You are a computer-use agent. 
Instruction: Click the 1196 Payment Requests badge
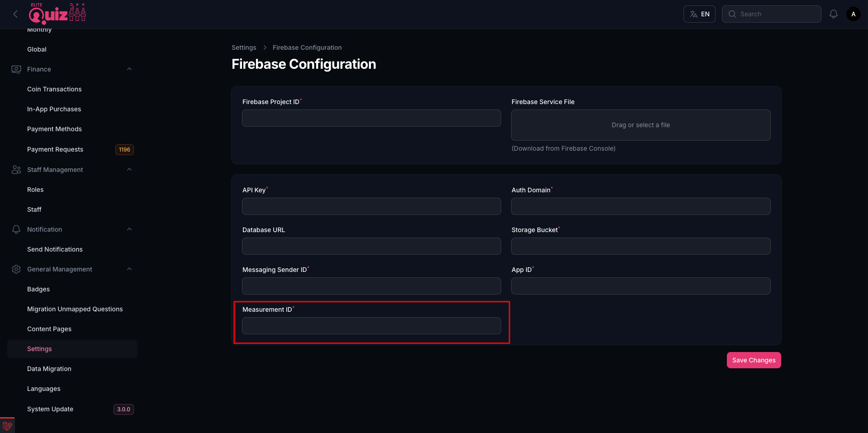tap(124, 149)
